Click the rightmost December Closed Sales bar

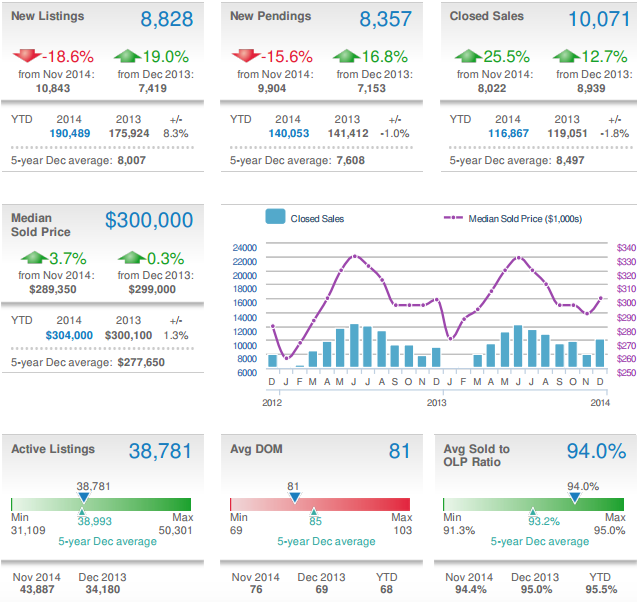tap(600, 353)
